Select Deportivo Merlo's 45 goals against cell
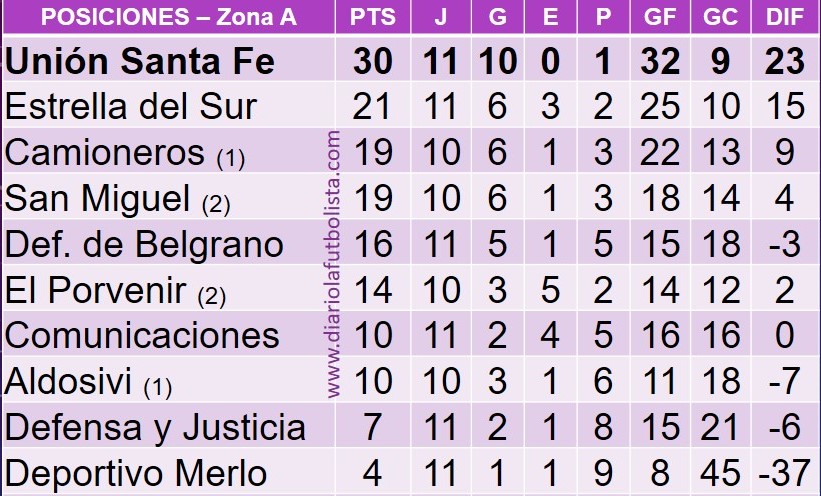This screenshot has height=496, width=821. pyautogui.click(x=720, y=473)
